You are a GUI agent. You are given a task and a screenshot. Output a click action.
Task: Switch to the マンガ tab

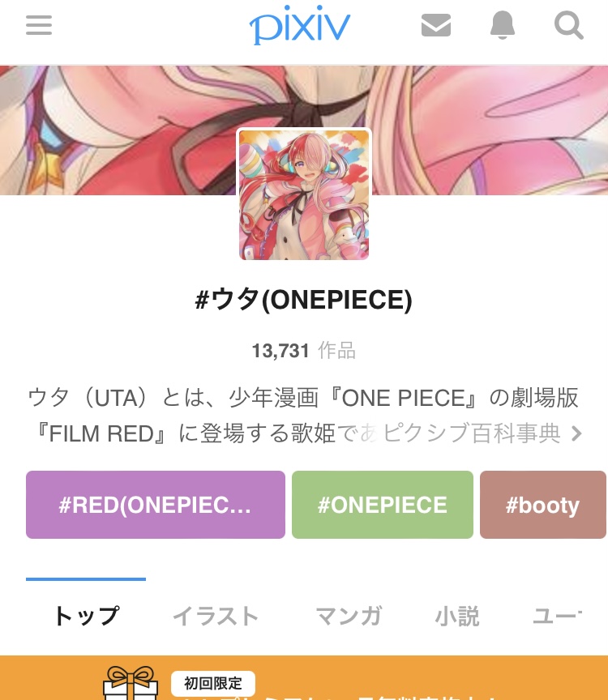coord(349,616)
